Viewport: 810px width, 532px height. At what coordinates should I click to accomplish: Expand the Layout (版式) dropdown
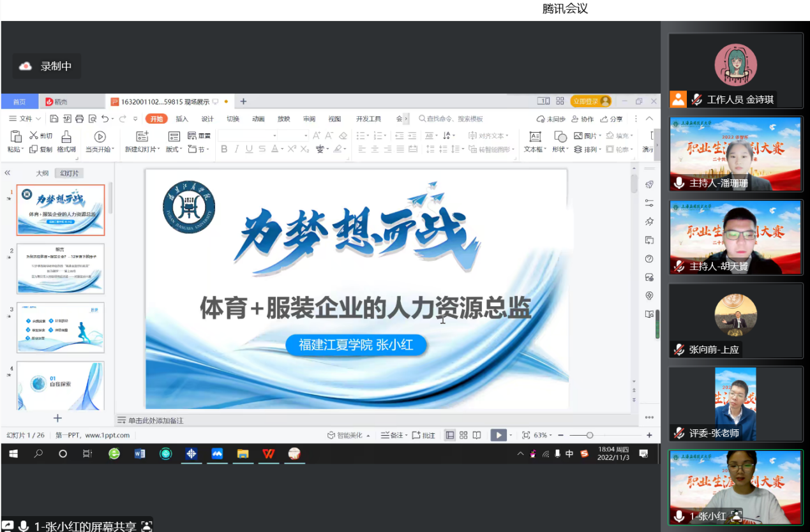(x=174, y=149)
